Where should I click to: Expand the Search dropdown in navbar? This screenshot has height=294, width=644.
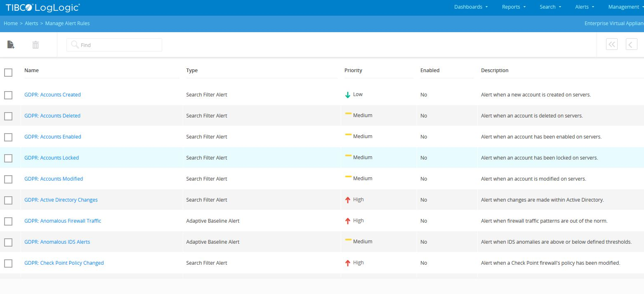click(550, 7)
